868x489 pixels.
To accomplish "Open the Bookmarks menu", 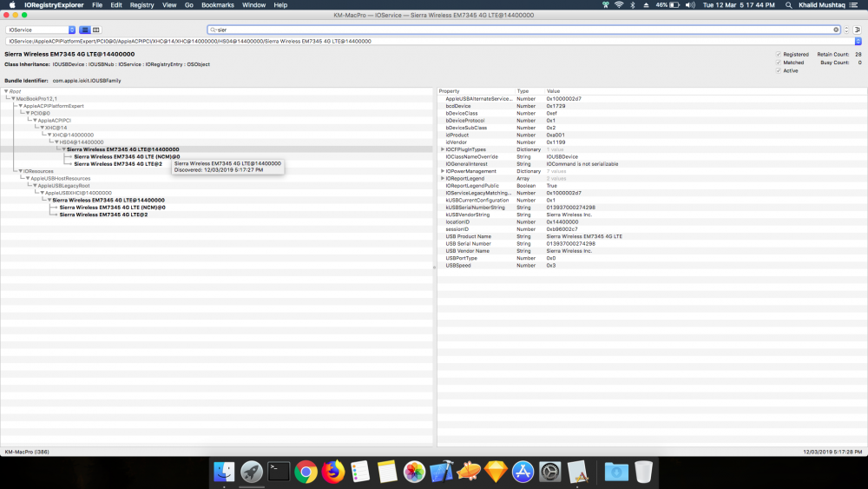I will pyautogui.click(x=218, y=5).
